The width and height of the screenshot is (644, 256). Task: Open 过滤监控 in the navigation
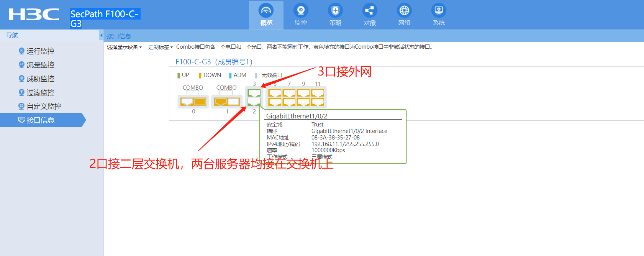coord(40,92)
